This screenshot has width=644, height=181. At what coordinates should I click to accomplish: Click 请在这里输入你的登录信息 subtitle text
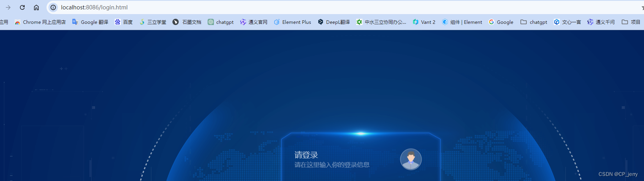(x=332, y=165)
